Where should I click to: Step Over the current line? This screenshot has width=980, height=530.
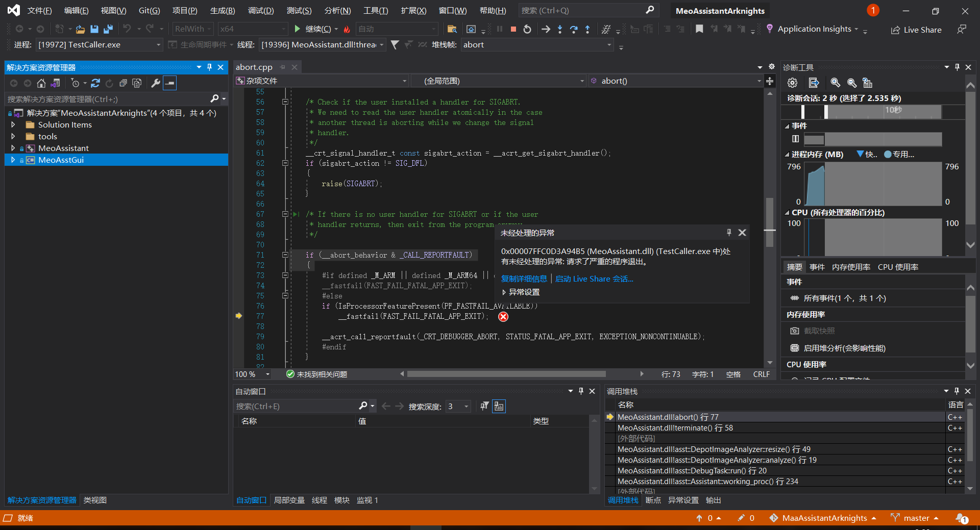pyautogui.click(x=574, y=29)
